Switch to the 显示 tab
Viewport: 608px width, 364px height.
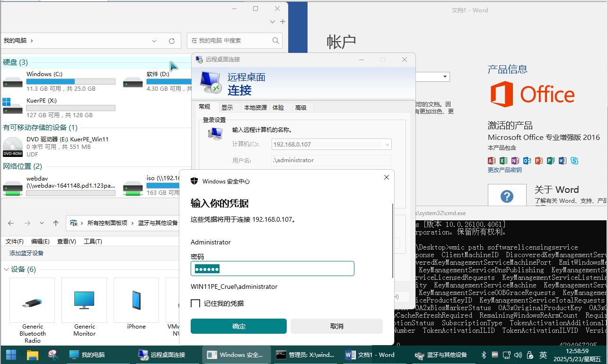coord(227,108)
